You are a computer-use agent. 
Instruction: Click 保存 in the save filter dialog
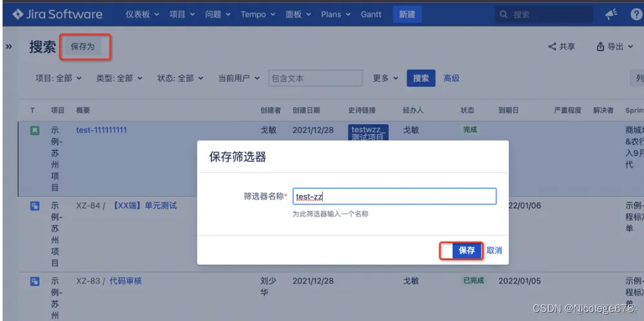467,250
